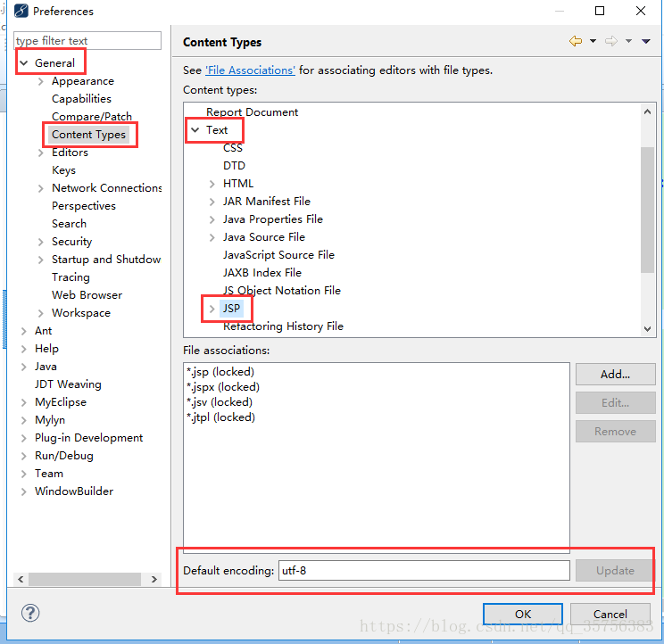The width and height of the screenshot is (664, 644).
Task: Expand the Run/Debug node
Action: point(24,456)
